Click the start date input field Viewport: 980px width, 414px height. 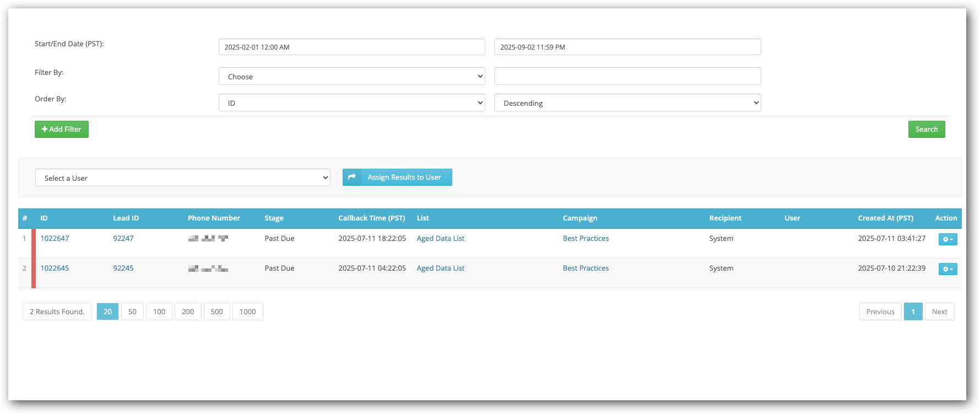(351, 47)
